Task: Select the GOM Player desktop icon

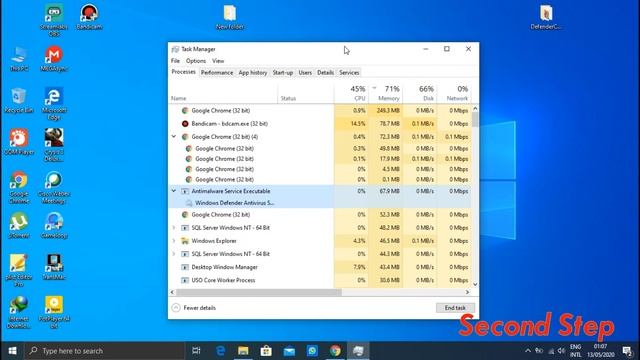Action: (19, 142)
